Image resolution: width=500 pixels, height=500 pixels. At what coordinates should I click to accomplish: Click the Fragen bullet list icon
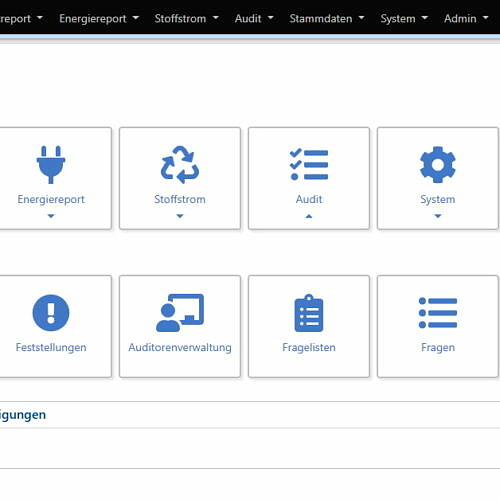pos(438,313)
